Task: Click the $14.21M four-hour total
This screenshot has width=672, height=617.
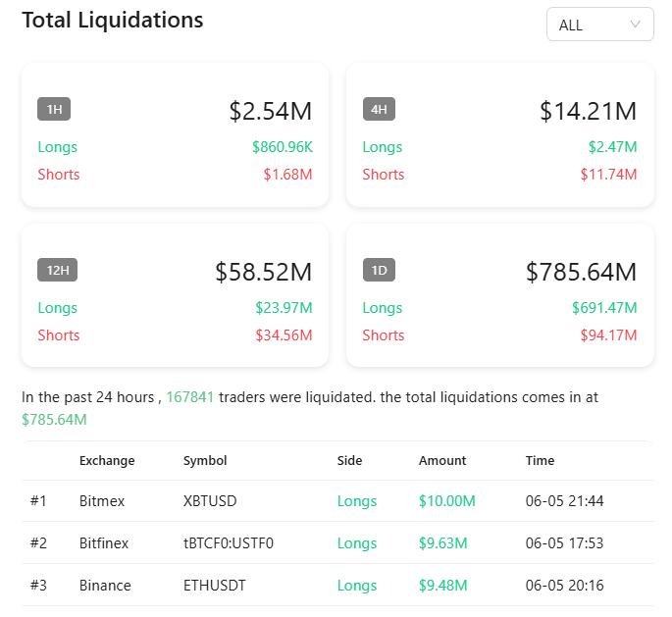Action: [588, 111]
